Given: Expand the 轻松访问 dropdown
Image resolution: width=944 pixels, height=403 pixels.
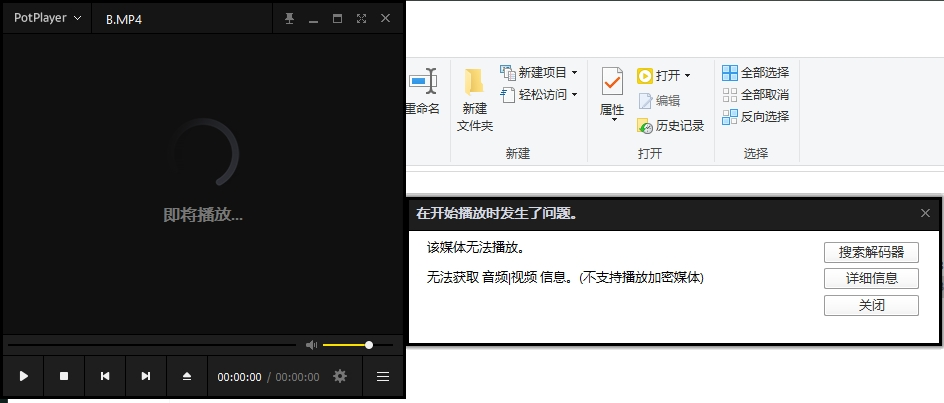Looking at the screenshot, I should pos(574,94).
